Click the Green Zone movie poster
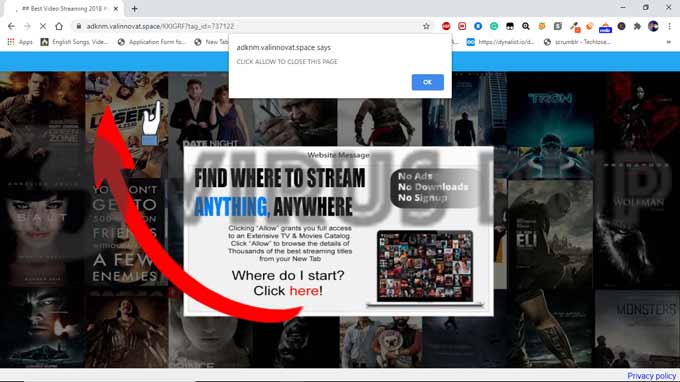680x382 pixels. coord(42,126)
